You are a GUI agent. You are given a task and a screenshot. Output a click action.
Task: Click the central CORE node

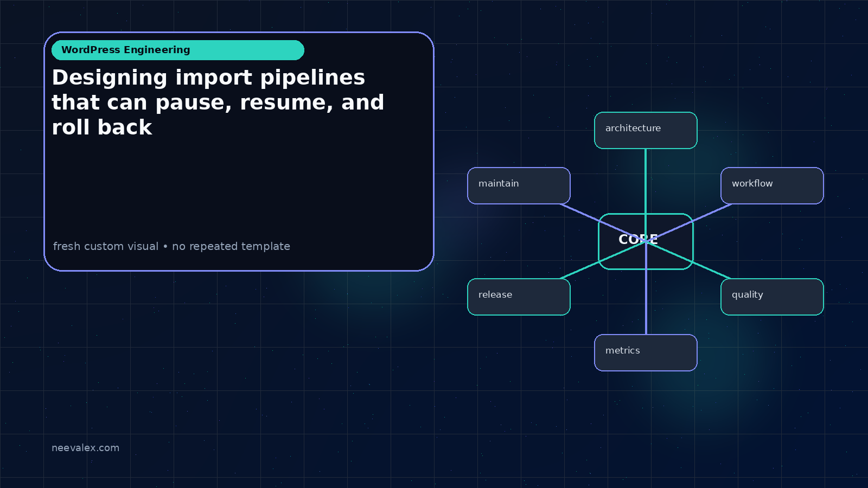click(x=646, y=241)
